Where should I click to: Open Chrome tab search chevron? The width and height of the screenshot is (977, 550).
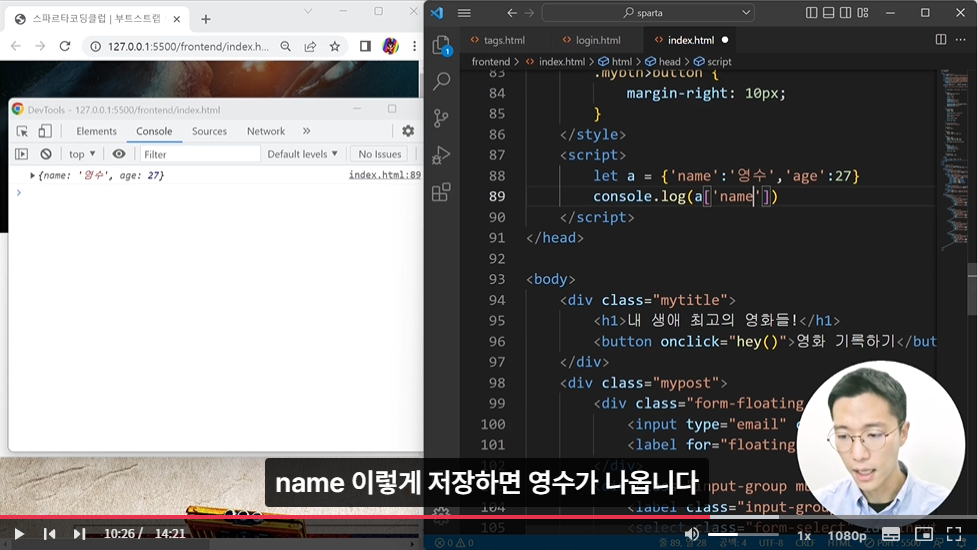pos(308,11)
